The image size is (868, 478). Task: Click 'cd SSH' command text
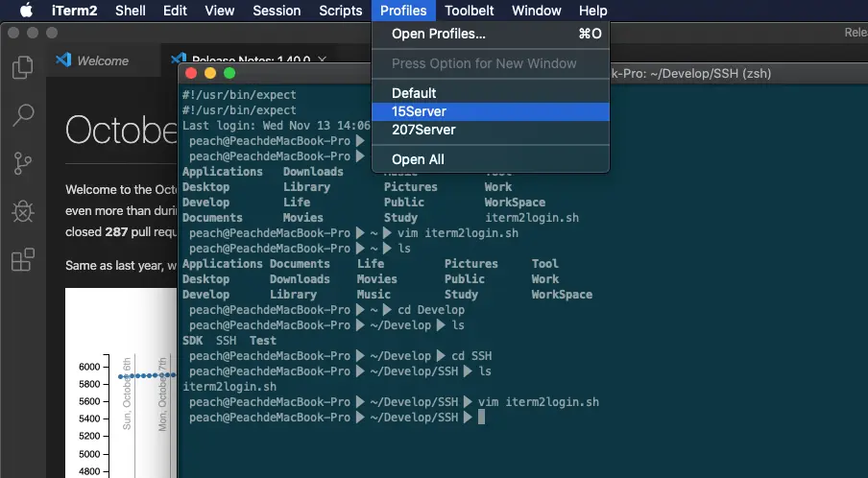(x=471, y=356)
